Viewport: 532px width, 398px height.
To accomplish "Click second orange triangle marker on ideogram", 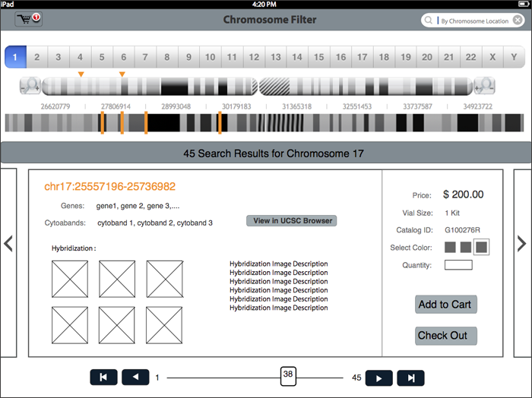I will 122,74.
